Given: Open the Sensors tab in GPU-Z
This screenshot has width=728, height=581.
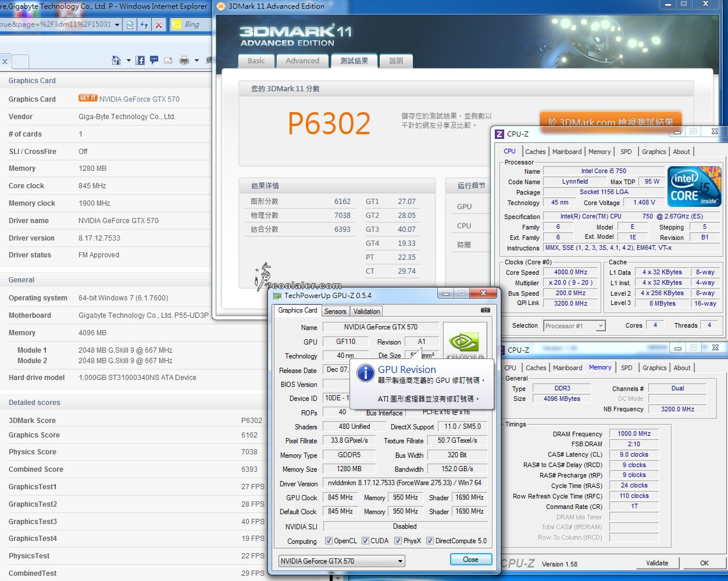Looking at the screenshot, I should pos(336,311).
